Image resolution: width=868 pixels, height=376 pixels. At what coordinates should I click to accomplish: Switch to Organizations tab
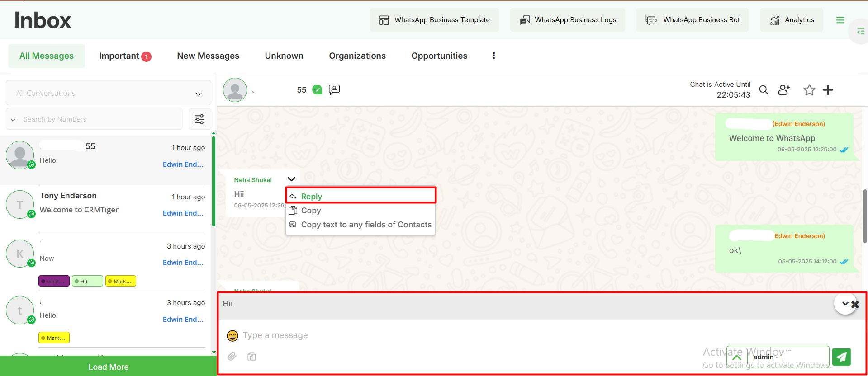[x=357, y=56]
